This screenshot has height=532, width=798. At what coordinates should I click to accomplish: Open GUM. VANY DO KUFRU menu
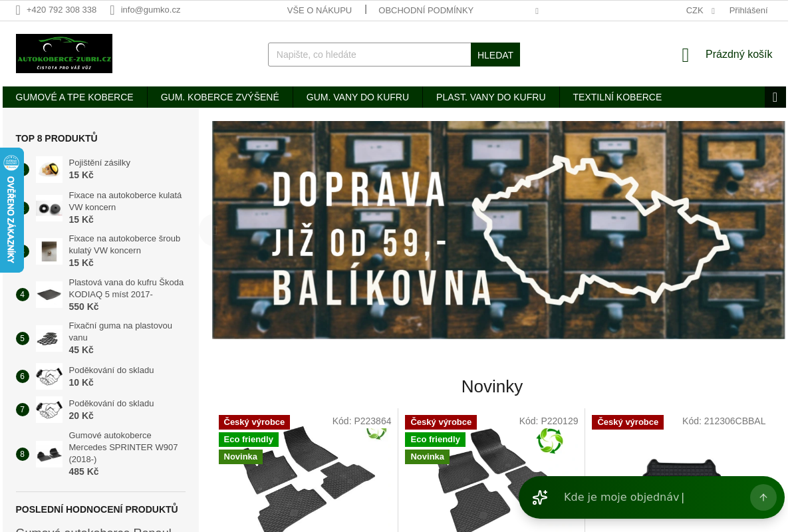click(358, 97)
